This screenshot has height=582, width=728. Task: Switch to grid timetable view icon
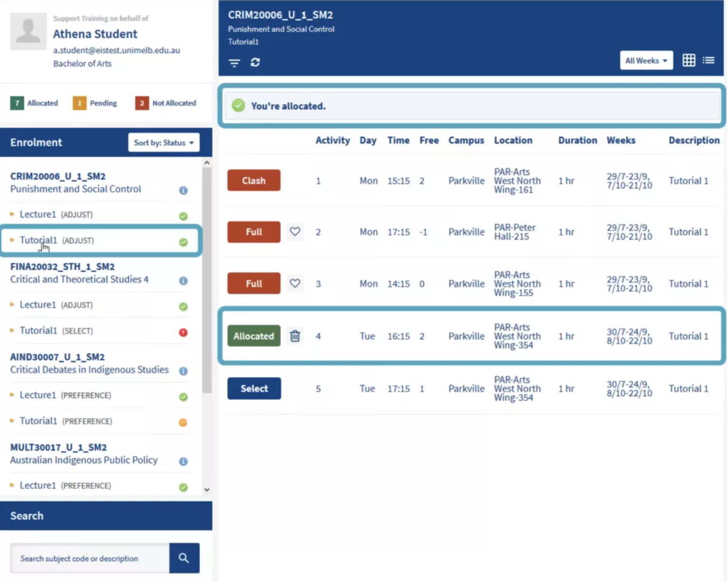[689, 60]
